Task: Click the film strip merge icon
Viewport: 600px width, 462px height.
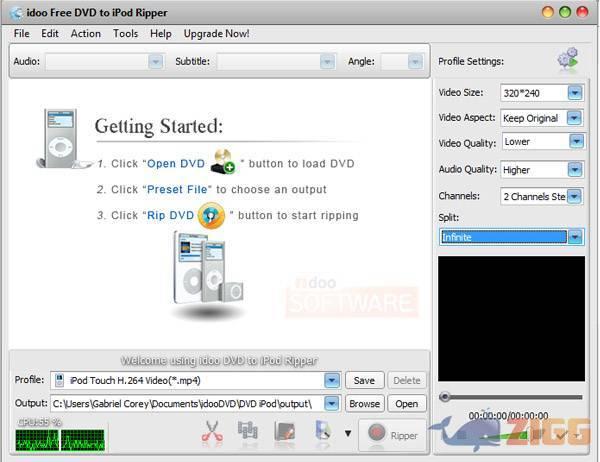Action: pos(248,433)
